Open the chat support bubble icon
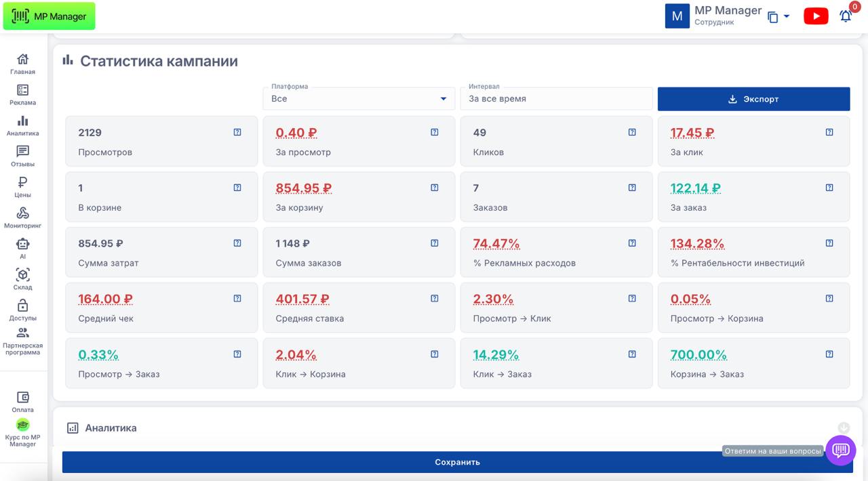Viewport: 868px width, 481px height. tap(841, 450)
